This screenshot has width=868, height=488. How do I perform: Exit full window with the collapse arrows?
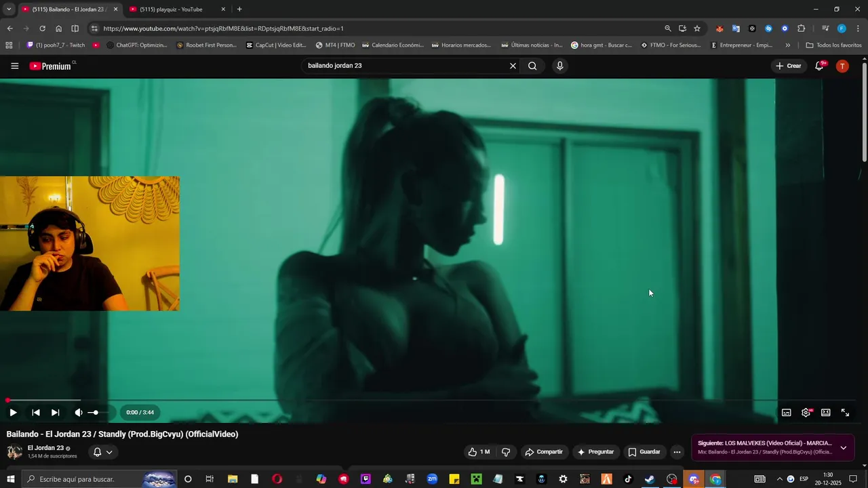[x=846, y=412]
